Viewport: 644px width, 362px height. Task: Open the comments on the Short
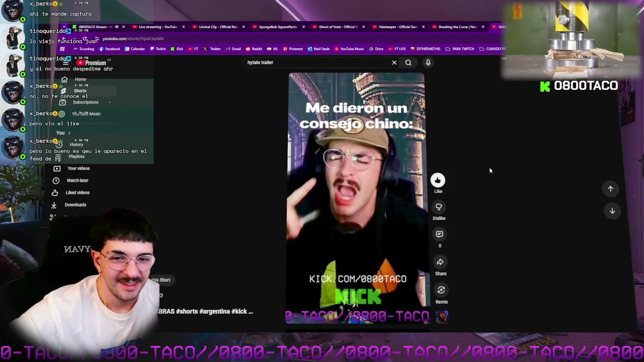point(439,234)
